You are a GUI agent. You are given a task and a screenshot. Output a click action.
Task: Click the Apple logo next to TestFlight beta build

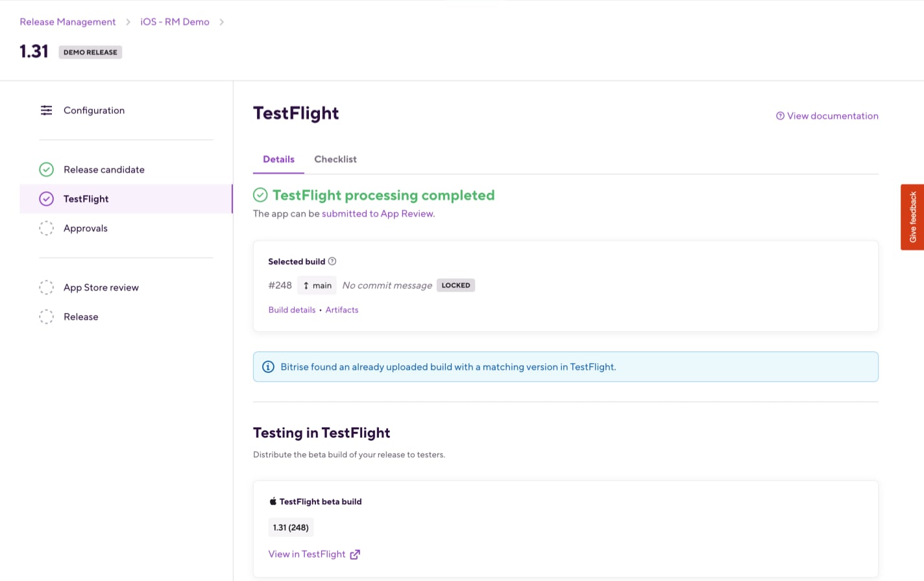273,501
